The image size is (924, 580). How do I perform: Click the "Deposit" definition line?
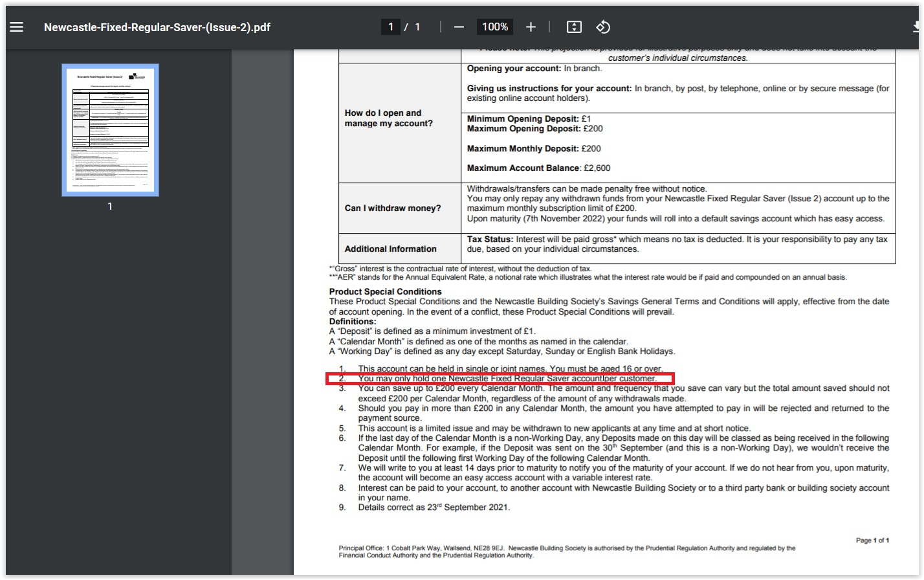point(432,331)
